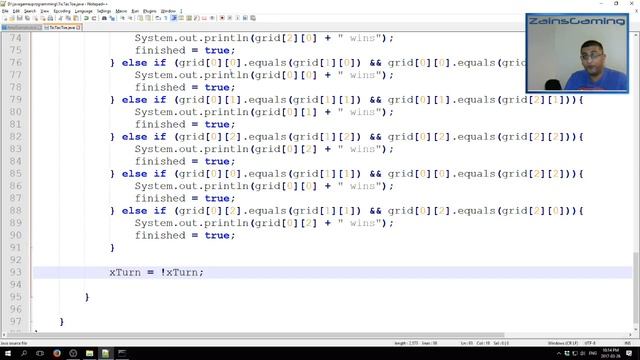Open the File menu
The height and width of the screenshot is (360, 640).
5,11
